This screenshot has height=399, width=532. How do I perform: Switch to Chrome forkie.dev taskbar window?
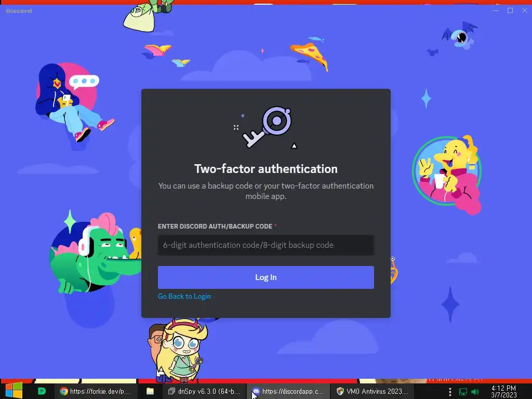(96, 391)
